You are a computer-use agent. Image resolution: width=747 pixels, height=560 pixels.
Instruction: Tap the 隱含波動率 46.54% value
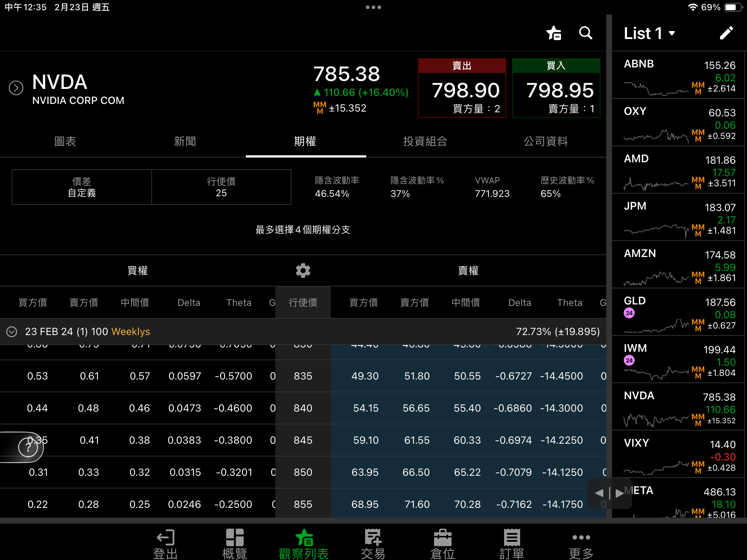point(332,194)
